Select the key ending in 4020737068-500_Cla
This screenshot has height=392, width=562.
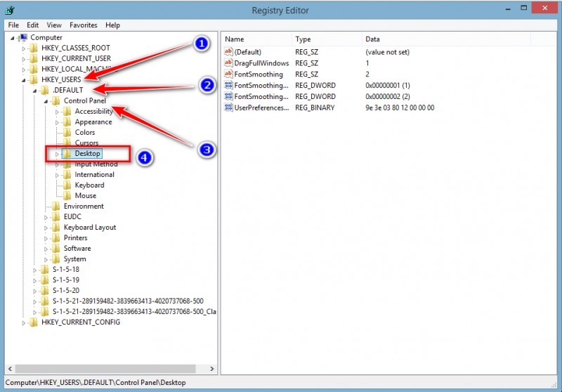pos(134,311)
